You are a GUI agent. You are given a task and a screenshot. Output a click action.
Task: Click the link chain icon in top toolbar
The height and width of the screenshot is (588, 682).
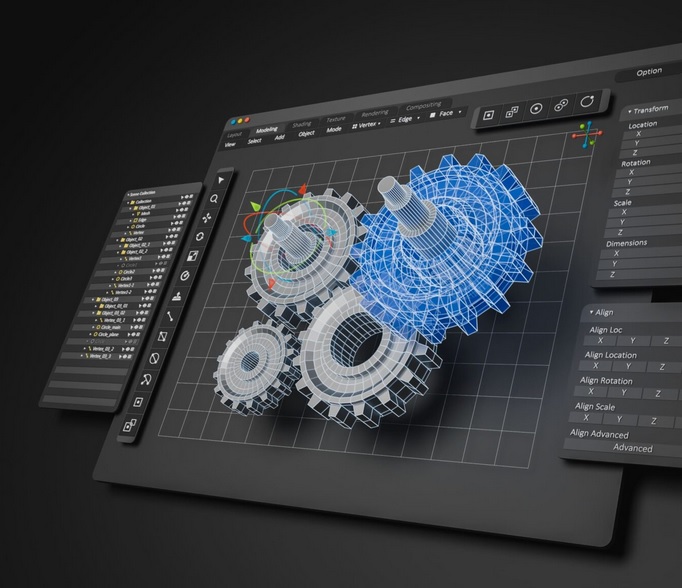[x=561, y=105]
